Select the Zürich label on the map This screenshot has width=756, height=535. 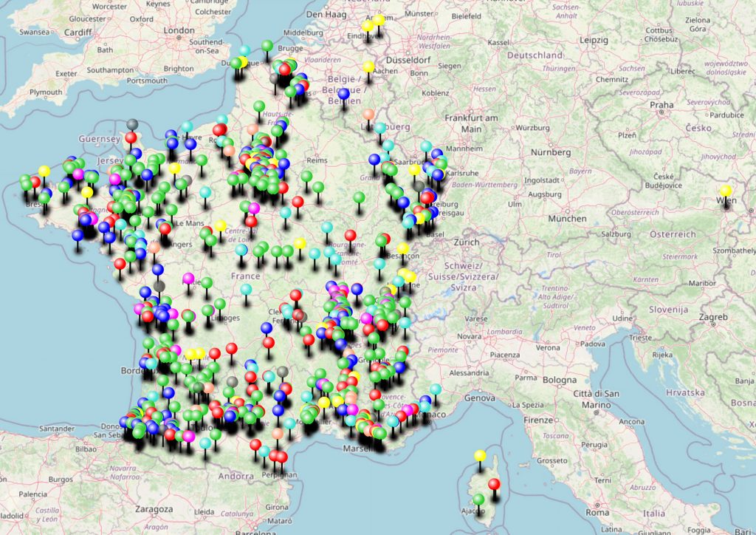click(466, 242)
